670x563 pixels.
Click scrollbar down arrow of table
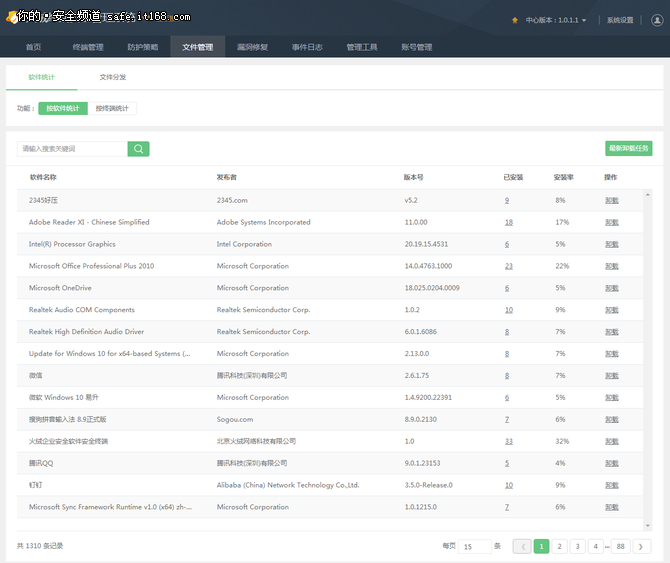click(648, 526)
